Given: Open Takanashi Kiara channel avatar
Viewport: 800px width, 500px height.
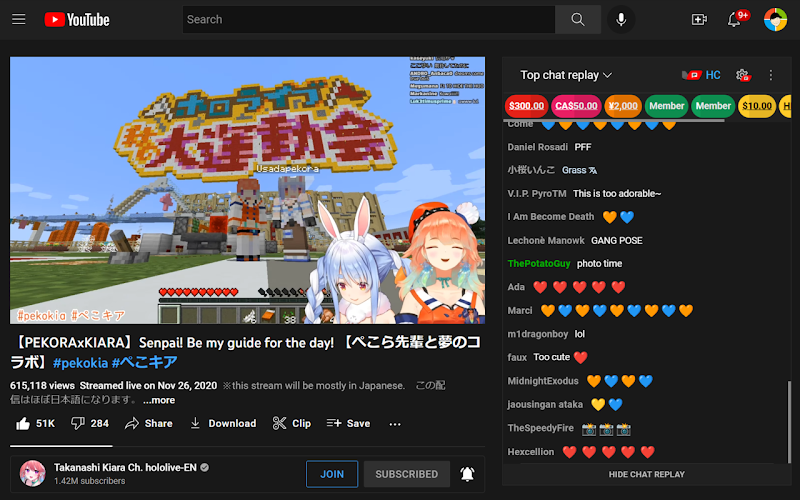Looking at the screenshot, I should [x=33, y=473].
